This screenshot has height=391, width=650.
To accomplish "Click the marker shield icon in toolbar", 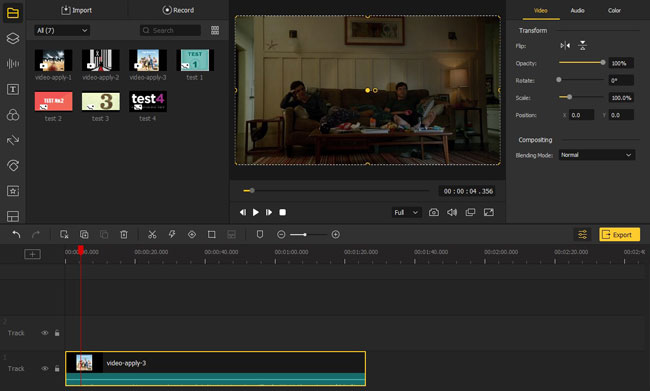I will (x=260, y=235).
